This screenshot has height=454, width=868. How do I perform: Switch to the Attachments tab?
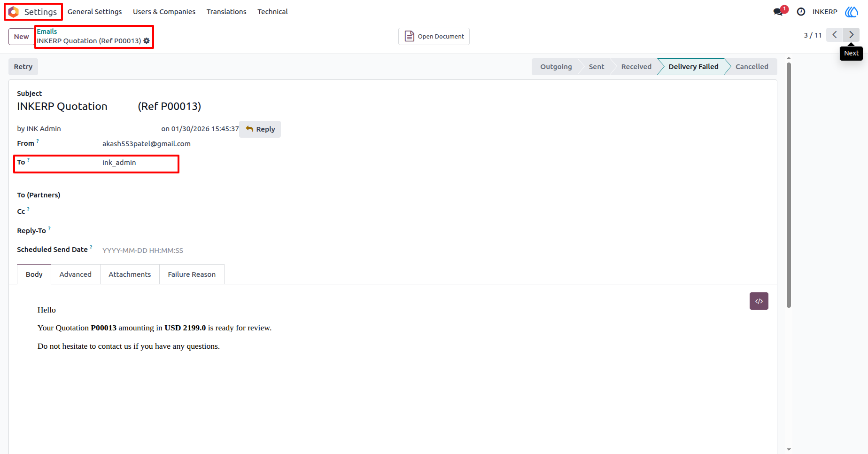point(130,274)
